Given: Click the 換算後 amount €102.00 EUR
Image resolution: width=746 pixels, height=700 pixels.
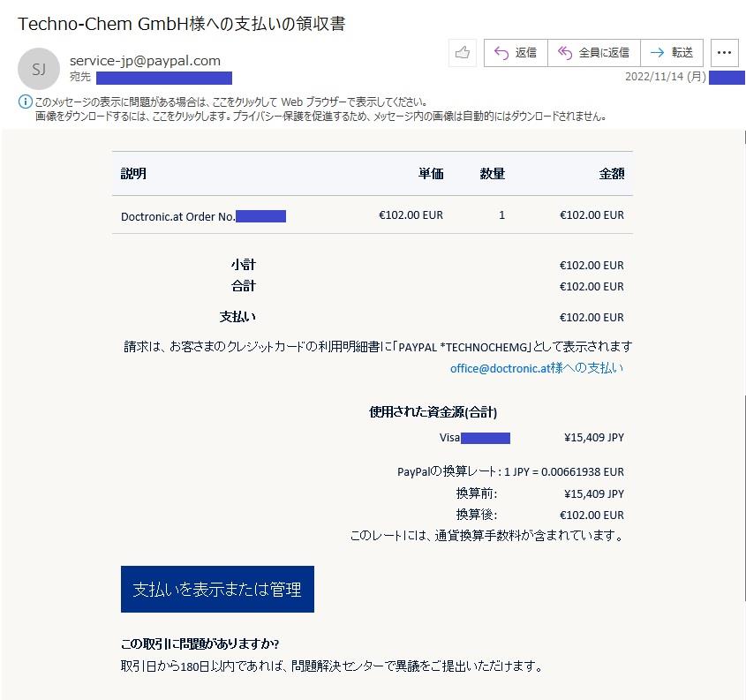Looking at the screenshot, I should tap(592, 515).
